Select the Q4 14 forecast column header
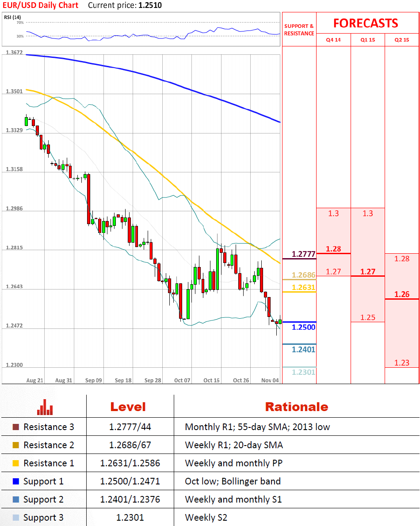 333,40
